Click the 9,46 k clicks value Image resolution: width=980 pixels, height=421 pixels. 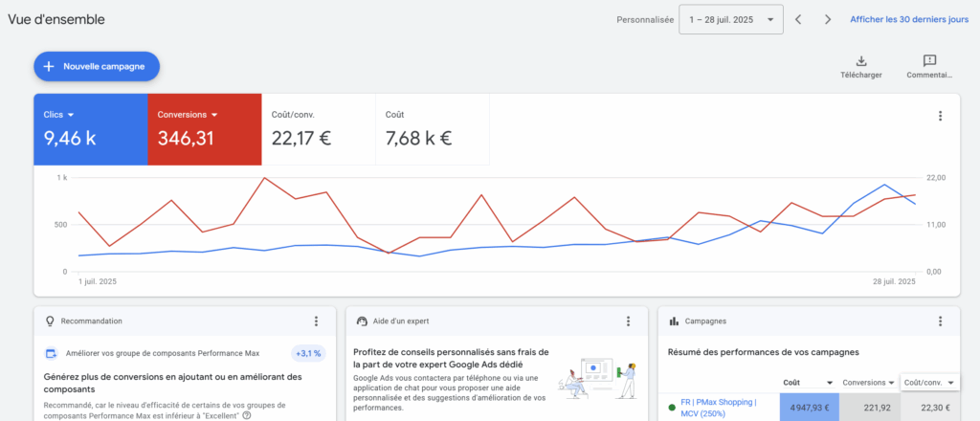pos(70,138)
